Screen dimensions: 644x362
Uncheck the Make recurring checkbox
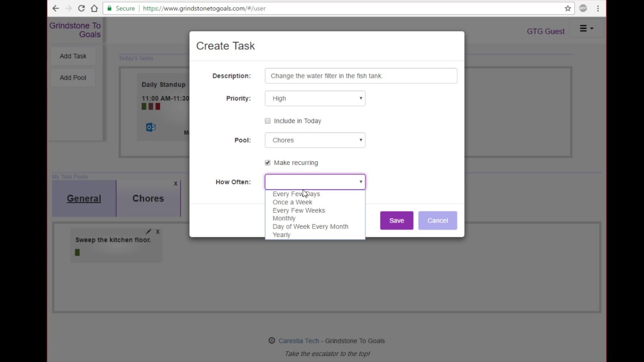coord(268,162)
